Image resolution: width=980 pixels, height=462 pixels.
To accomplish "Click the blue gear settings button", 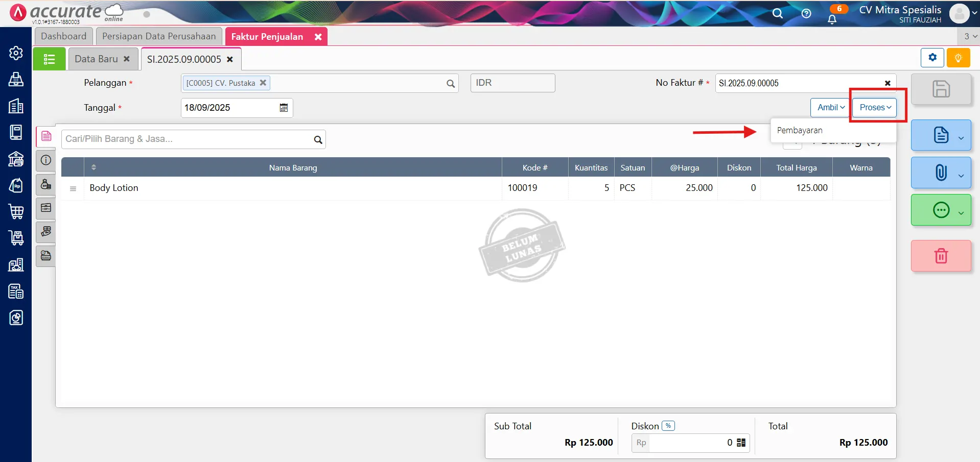I will [x=932, y=58].
